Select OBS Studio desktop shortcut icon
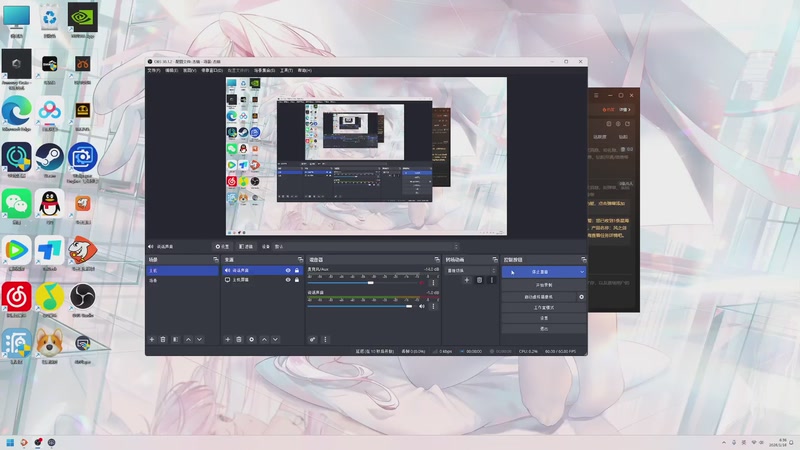This screenshot has height=450, width=800. click(x=82, y=299)
